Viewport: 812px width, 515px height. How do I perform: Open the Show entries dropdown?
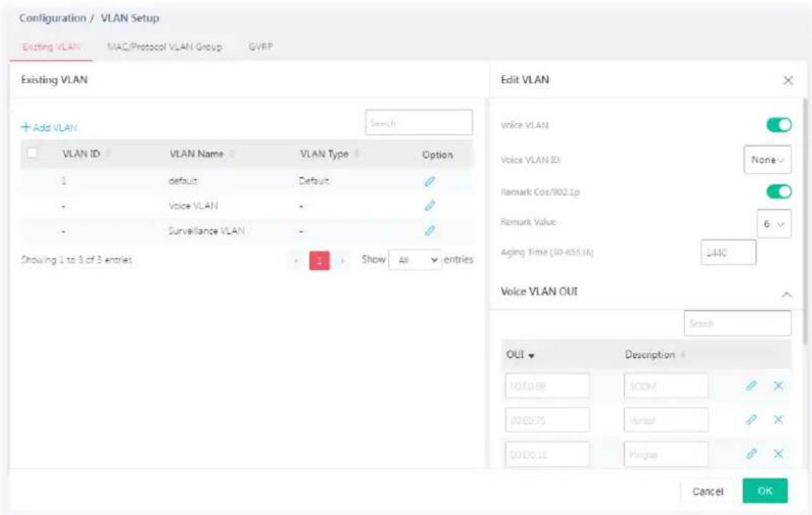click(415, 259)
